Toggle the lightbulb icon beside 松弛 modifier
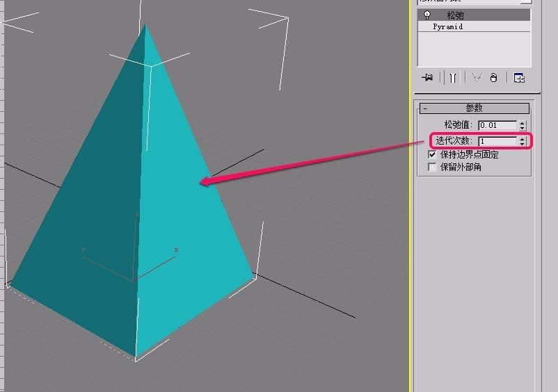 click(x=427, y=15)
